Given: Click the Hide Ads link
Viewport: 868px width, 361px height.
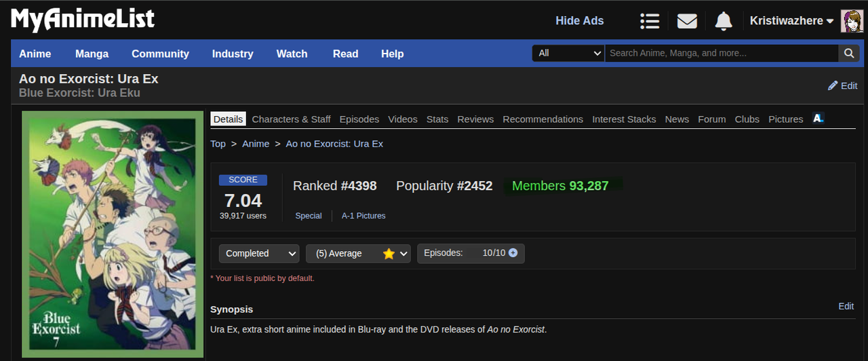Looking at the screenshot, I should pyautogui.click(x=580, y=21).
